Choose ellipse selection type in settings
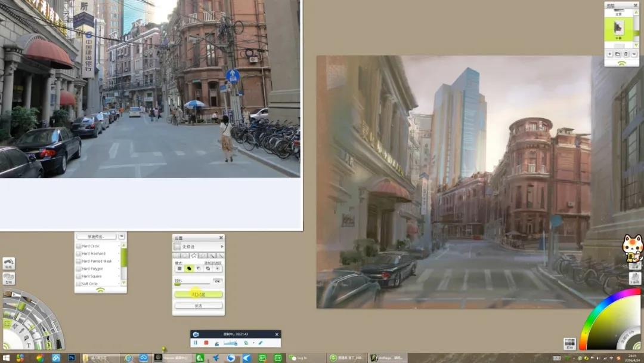The image size is (644, 363). [185, 256]
